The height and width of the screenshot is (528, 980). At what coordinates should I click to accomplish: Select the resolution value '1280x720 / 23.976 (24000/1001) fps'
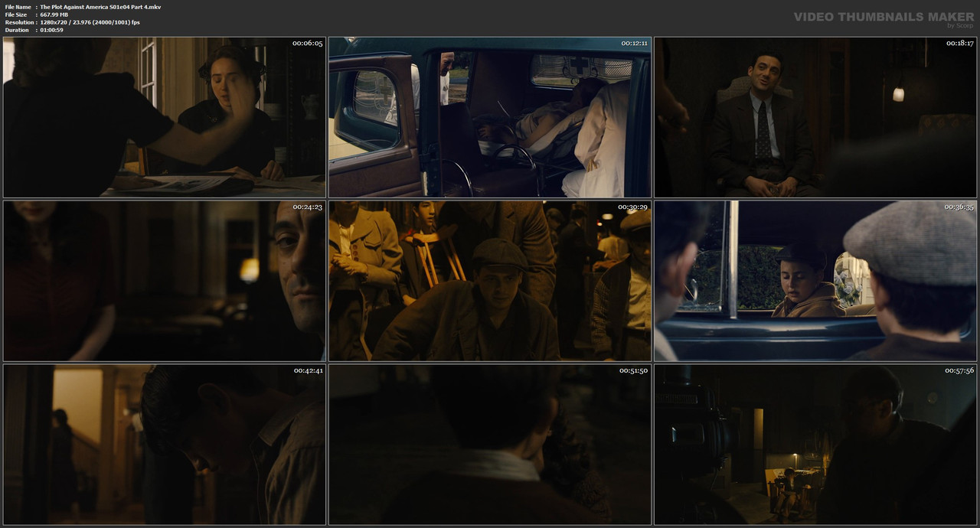pos(90,22)
